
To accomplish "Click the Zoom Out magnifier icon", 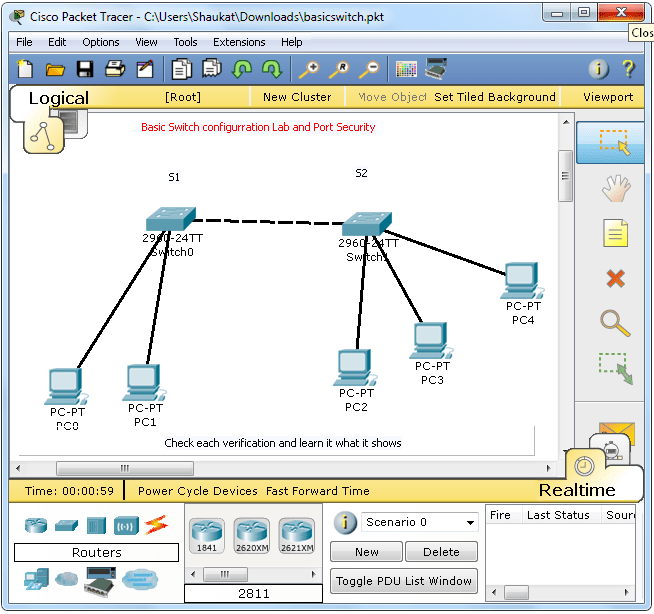I will [x=369, y=69].
